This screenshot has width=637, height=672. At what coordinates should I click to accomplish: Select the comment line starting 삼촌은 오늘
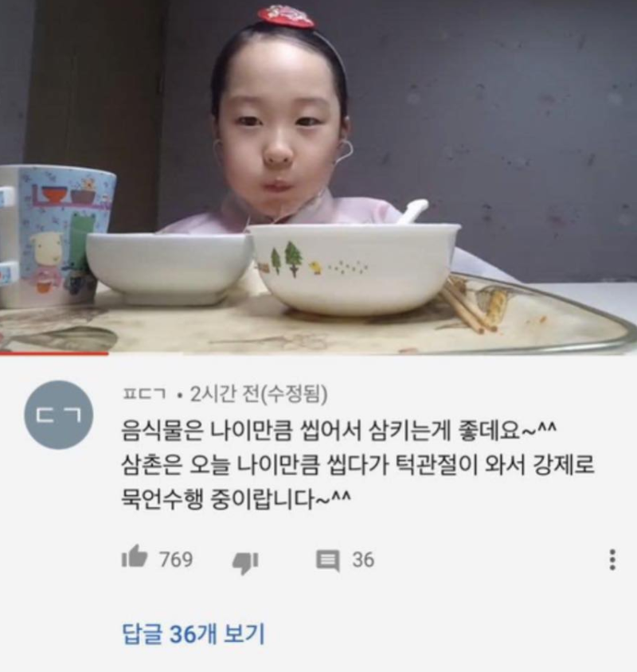[358, 464]
